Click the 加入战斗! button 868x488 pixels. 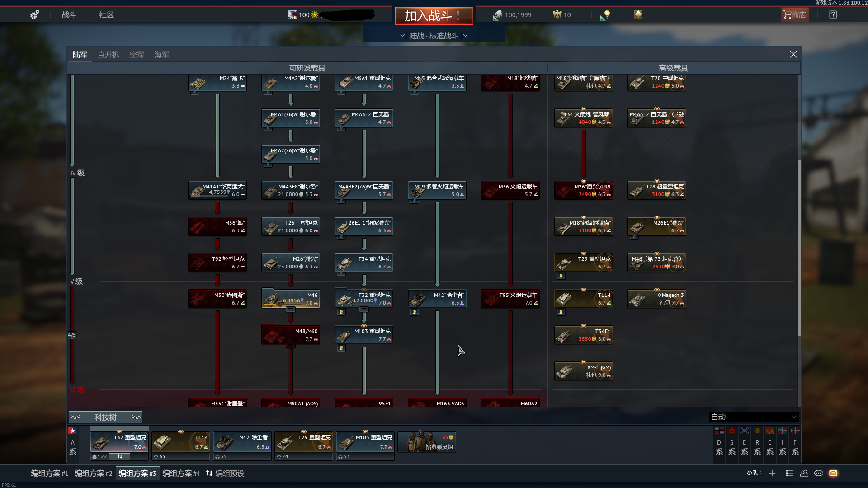(x=434, y=16)
